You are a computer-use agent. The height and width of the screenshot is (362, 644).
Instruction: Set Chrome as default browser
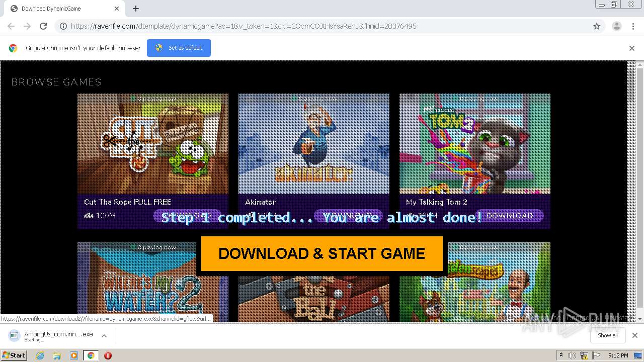tap(179, 48)
